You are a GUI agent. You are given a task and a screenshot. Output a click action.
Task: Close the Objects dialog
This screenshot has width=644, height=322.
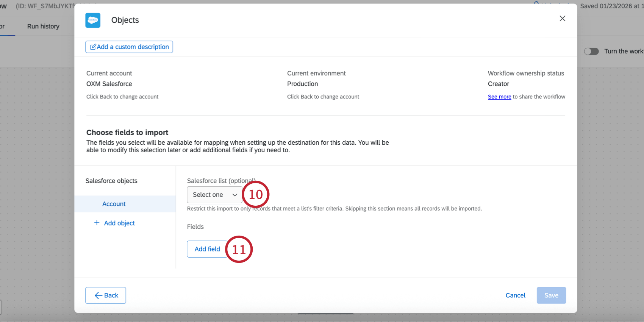[x=562, y=19]
